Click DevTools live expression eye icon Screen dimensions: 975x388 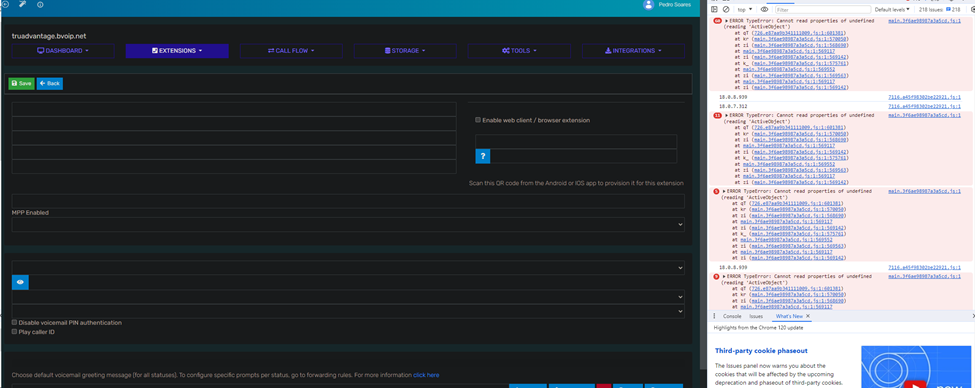[764, 9]
